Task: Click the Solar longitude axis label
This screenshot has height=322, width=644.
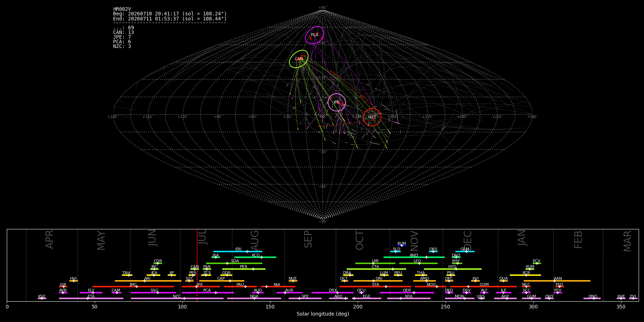Action: tap(323, 314)
